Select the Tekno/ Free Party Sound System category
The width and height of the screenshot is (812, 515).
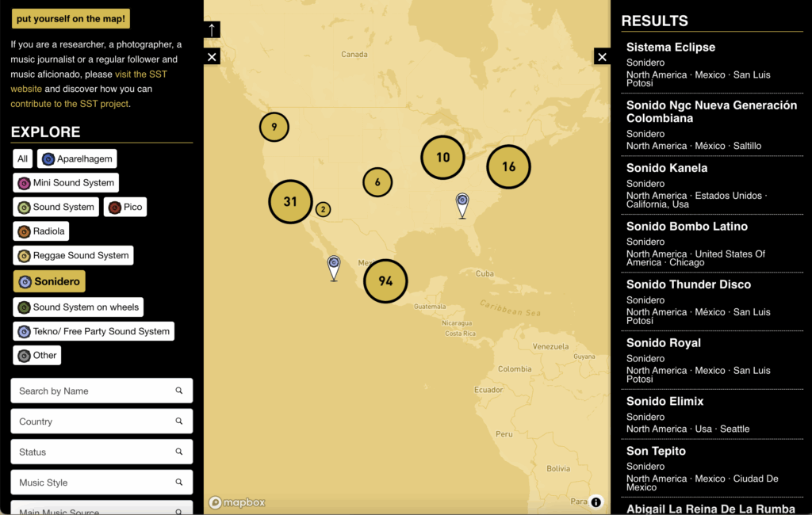click(94, 331)
